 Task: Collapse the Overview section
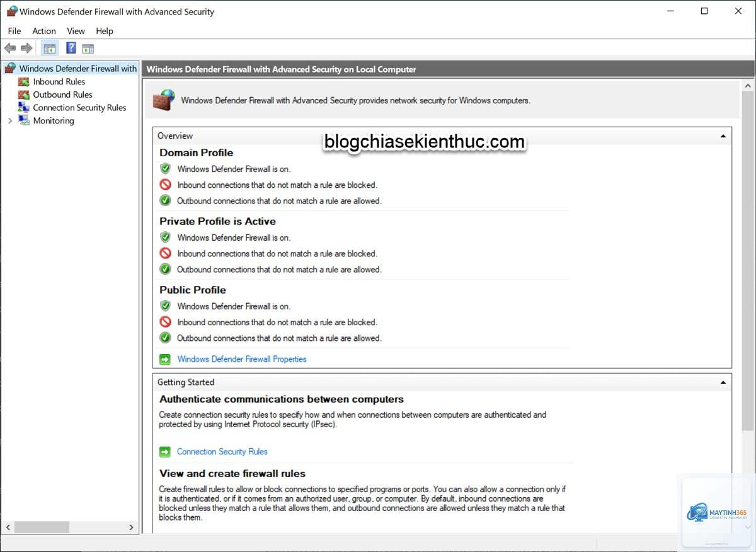(x=723, y=136)
